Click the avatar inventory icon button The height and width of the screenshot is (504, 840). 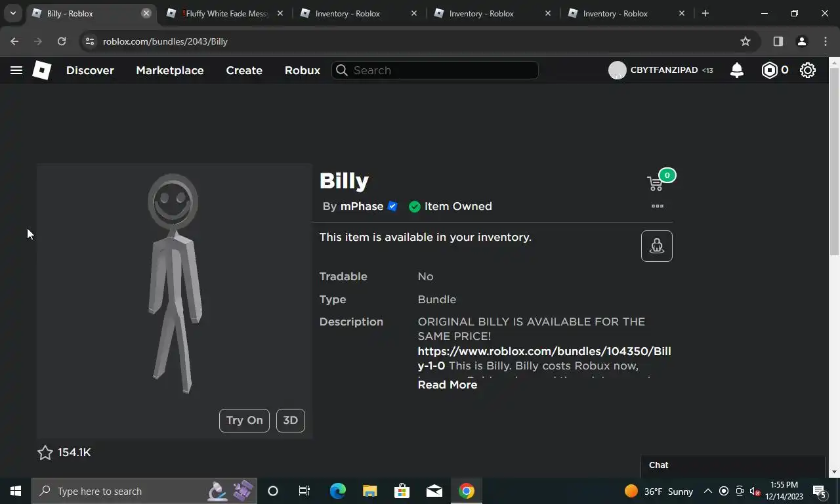point(657,246)
